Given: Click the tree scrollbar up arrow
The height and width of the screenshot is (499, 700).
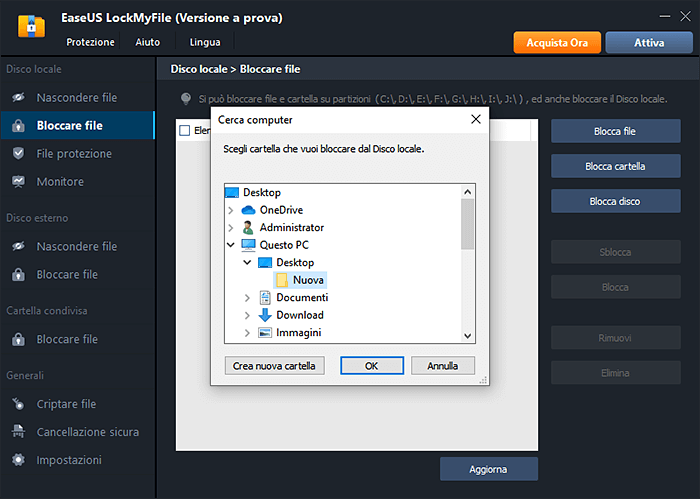Looking at the screenshot, I should [467, 192].
